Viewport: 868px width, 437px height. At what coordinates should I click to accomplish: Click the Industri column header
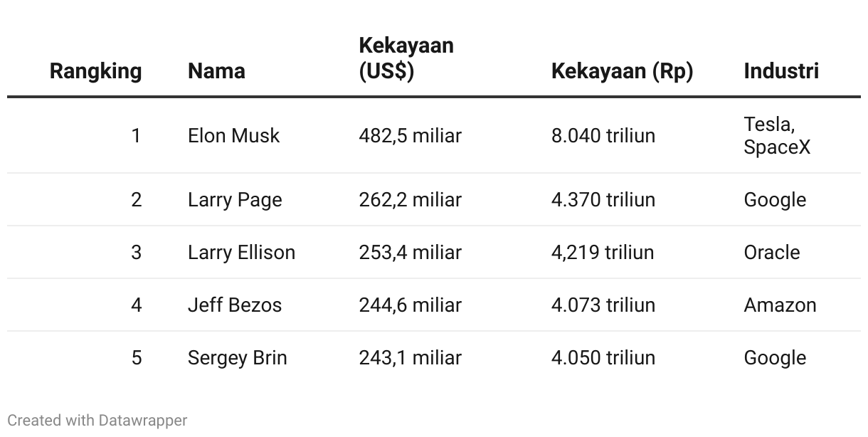point(781,71)
